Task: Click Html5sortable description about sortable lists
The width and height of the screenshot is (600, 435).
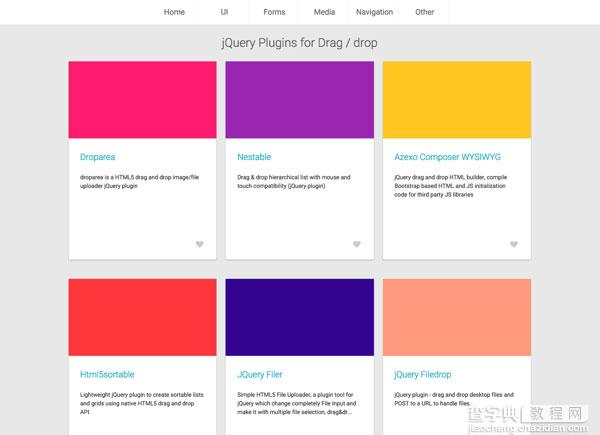Action: click(x=142, y=403)
